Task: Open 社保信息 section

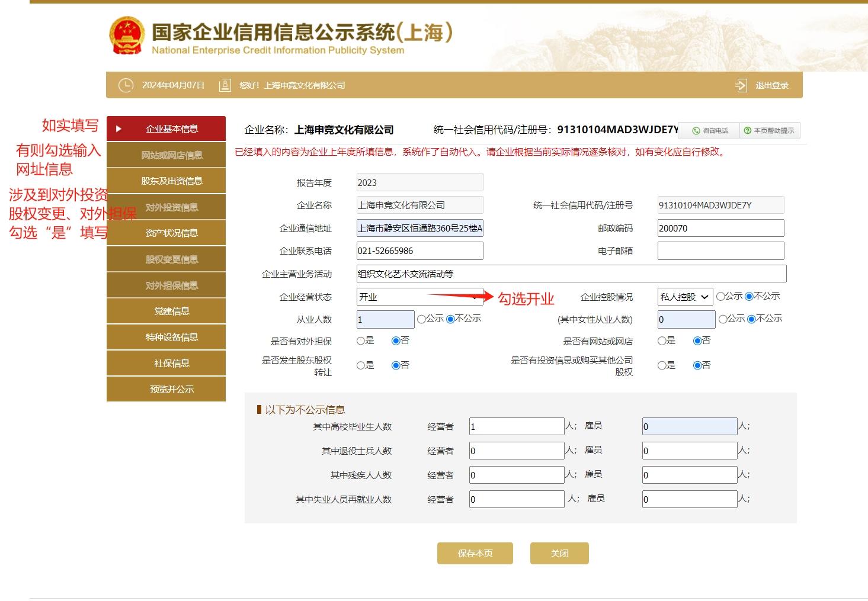Action: tap(166, 363)
